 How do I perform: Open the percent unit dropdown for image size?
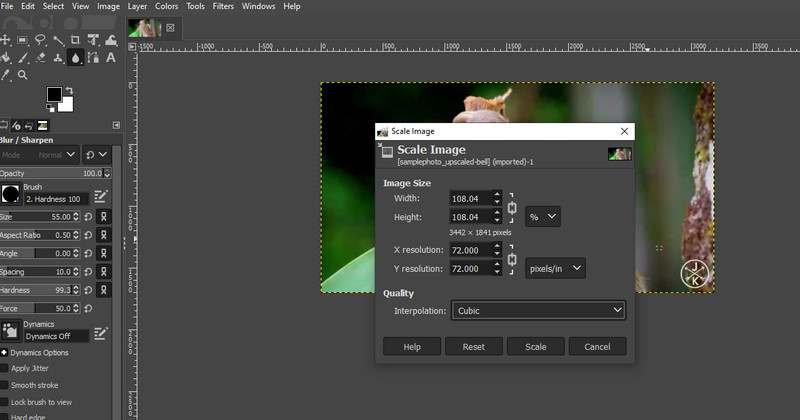[543, 216]
